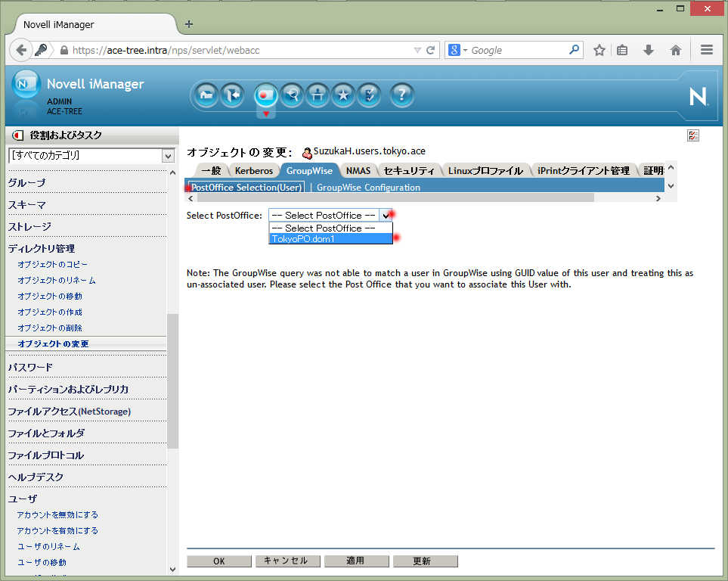The width and height of the screenshot is (728, 581).
Task: Open PostOffice Selection(User) subtab
Action: [246, 188]
